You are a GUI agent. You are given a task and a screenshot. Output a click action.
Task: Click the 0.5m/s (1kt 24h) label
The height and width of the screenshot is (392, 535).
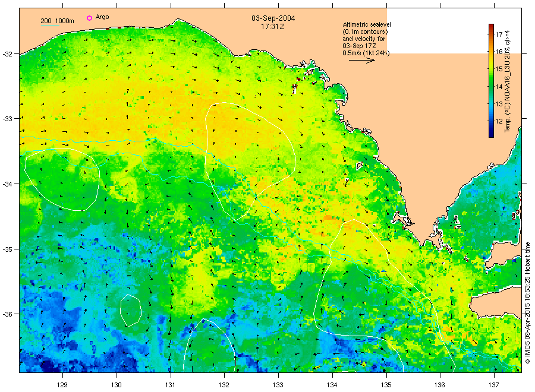366,53
